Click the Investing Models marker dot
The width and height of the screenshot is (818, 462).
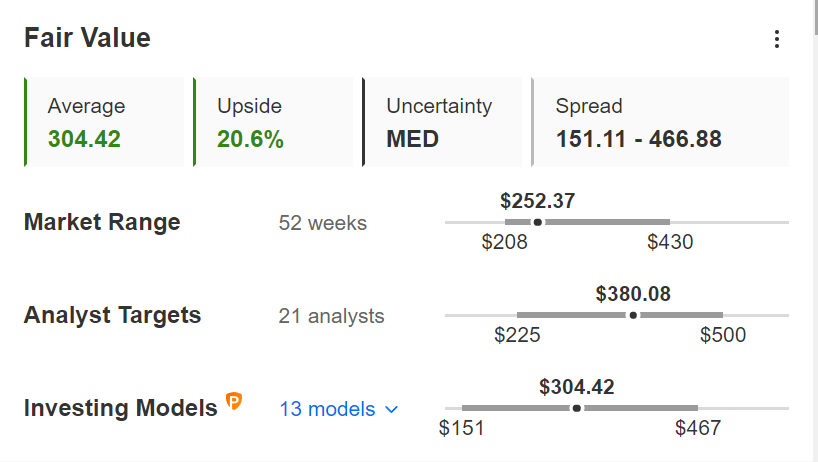[x=576, y=408]
